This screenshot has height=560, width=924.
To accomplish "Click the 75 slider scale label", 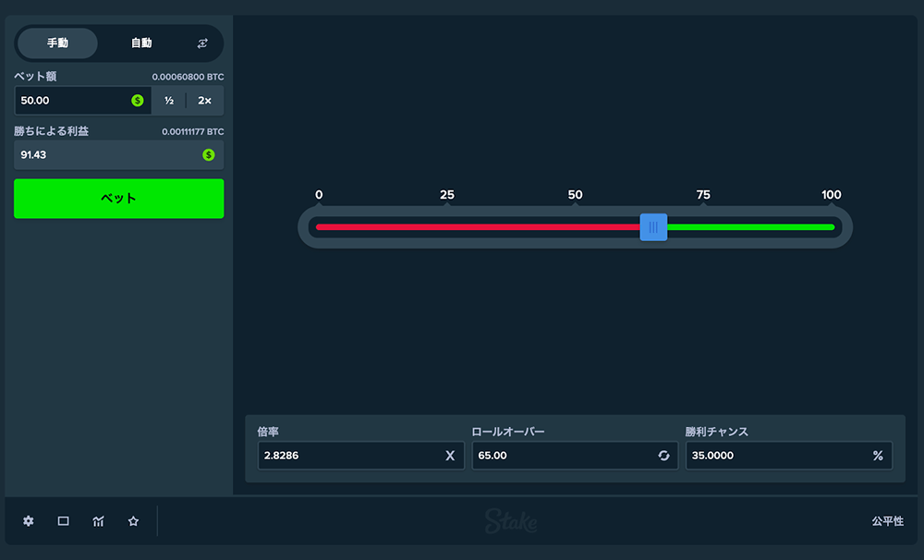I will pyautogui.click(x=703, y=195).
